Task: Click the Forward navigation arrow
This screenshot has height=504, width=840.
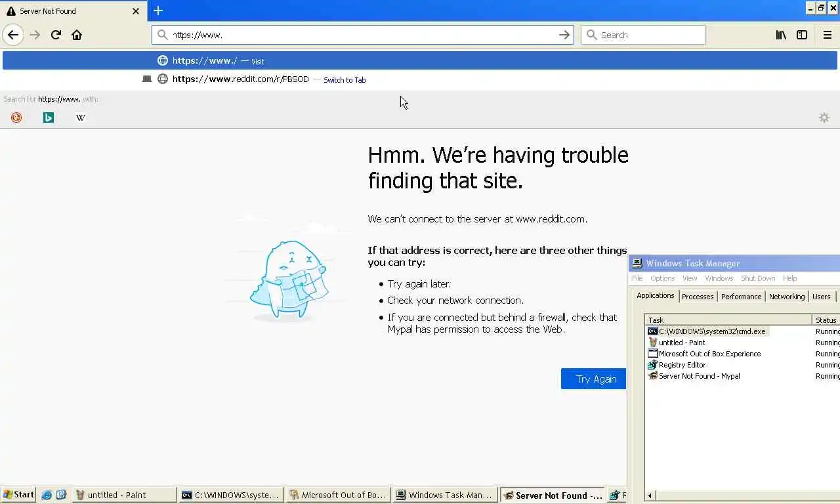Action: pos(35,35)
